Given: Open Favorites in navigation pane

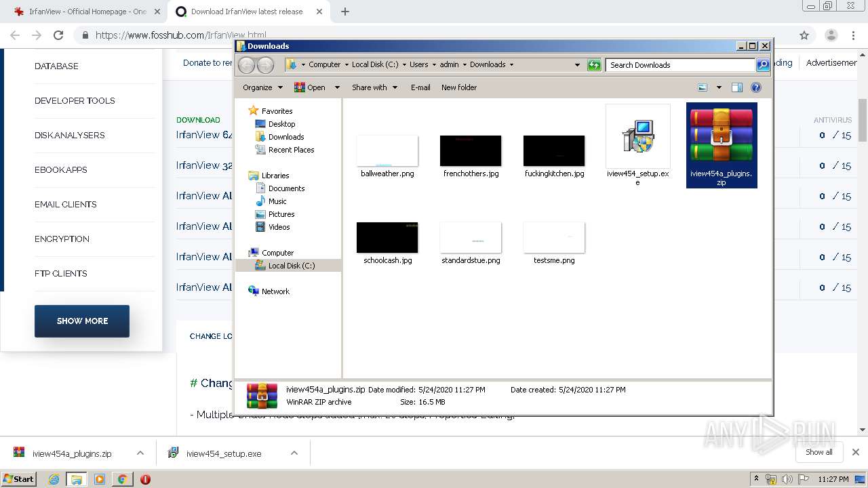Looking at the screenshot, I should [277, 111].
